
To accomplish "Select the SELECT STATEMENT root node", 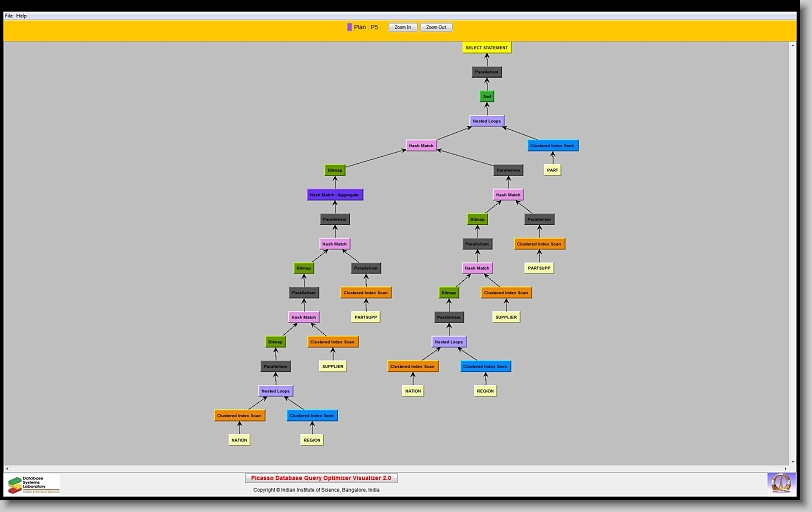I will 487,47.
